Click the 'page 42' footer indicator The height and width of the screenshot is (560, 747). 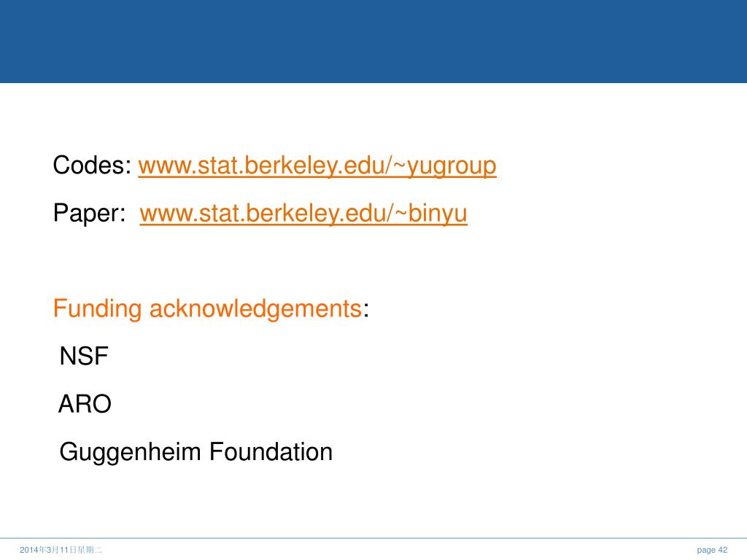pyautogui.click(x=712, y=550)
